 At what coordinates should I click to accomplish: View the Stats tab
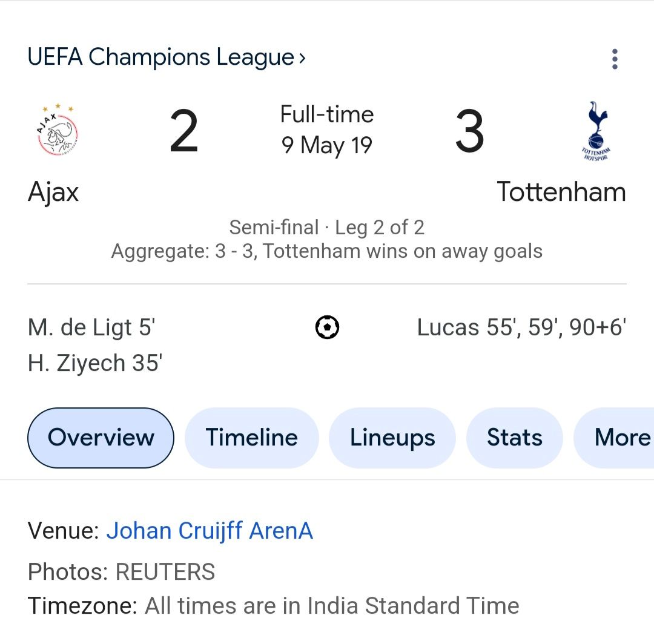(x=514, y=438)
